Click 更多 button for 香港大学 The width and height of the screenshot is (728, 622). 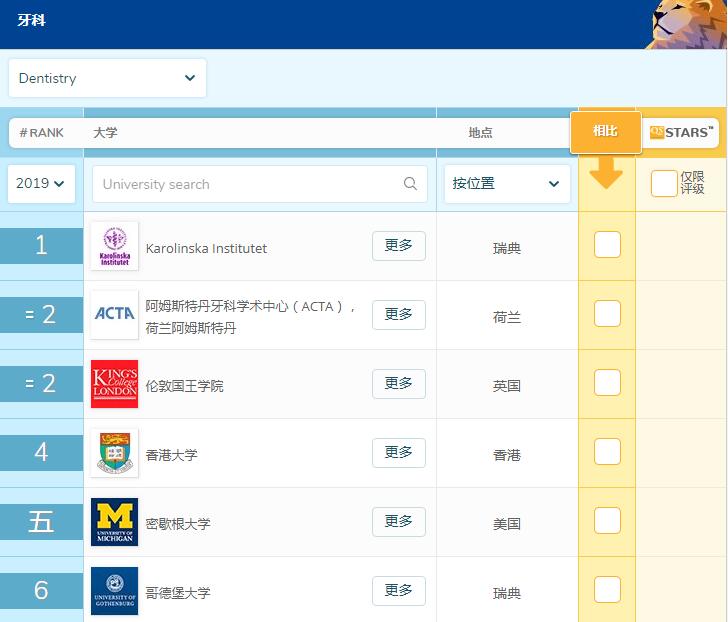(398, 453)
